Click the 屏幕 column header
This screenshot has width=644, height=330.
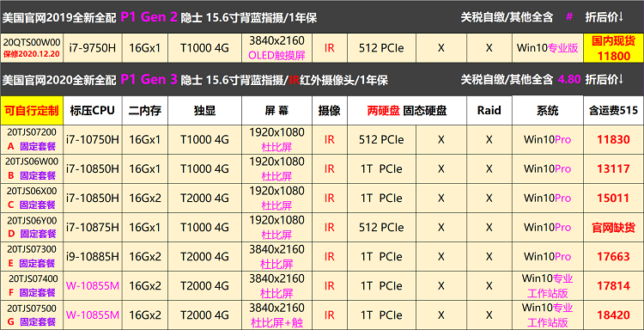(276, 110)
